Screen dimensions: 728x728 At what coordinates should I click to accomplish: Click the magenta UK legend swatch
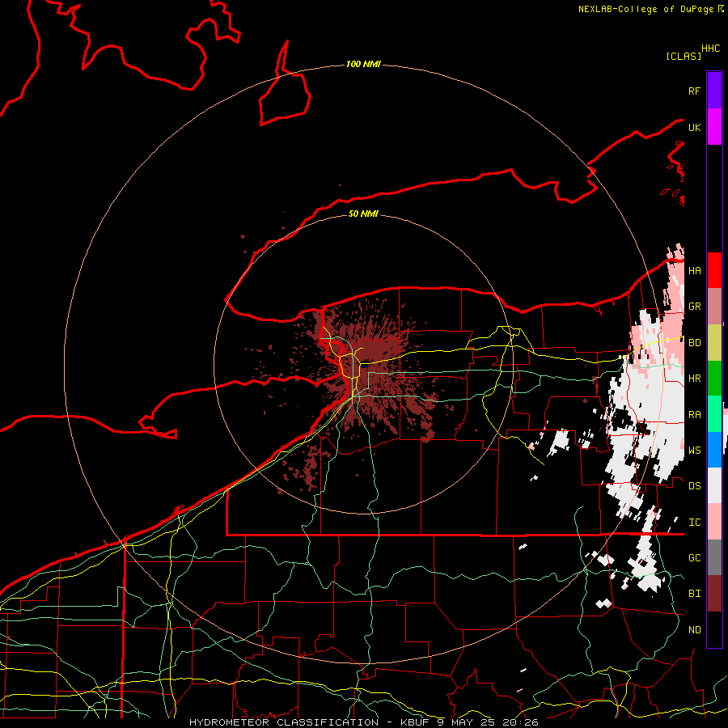click(x=714, y=127)
